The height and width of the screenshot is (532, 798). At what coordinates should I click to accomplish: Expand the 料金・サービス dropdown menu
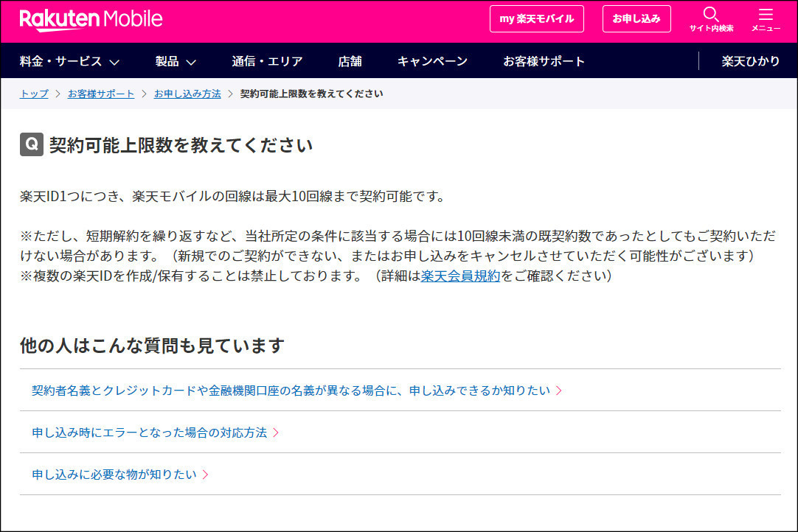pyautogui.click(x=70, y=62)
